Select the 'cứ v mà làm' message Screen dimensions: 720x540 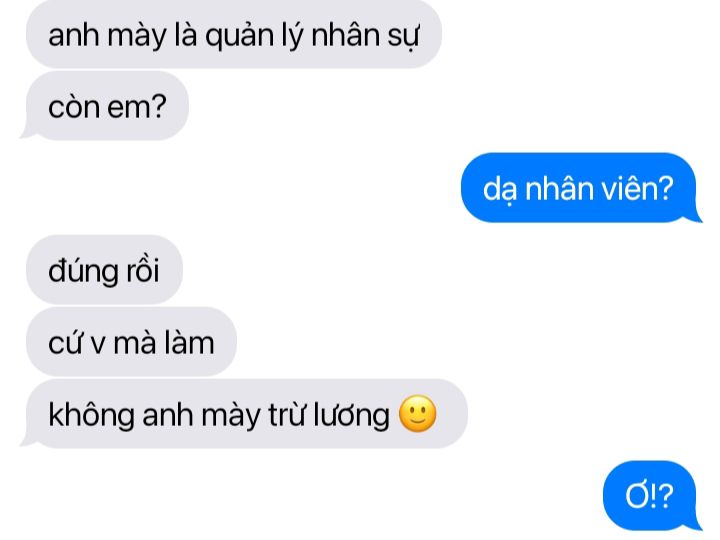pyautogui.click(x=131, y=342)
